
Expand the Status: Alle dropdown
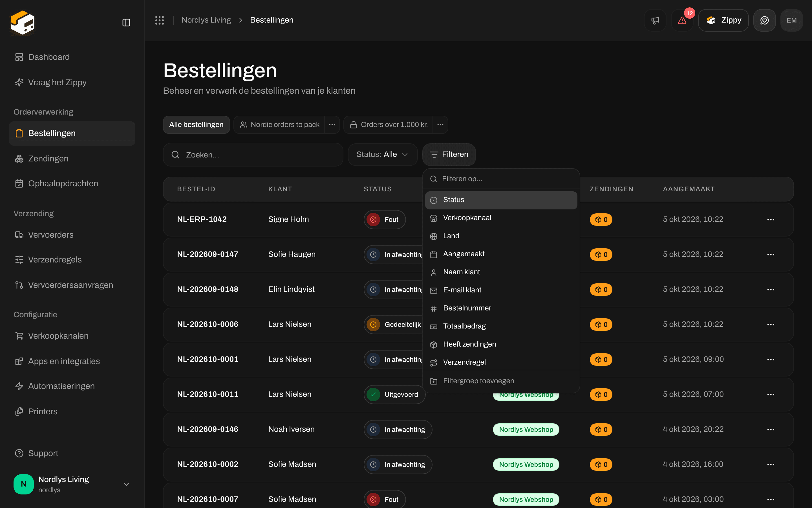click(x=383, y=155)
